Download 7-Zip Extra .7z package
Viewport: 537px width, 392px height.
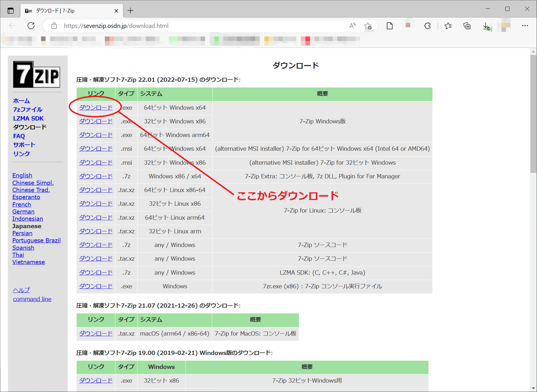(x=96, y=176)
